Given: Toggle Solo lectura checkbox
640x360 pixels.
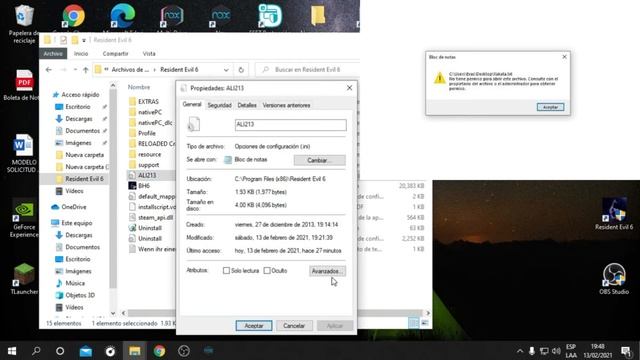Looking at the screenshot, I should pos(226,271).
